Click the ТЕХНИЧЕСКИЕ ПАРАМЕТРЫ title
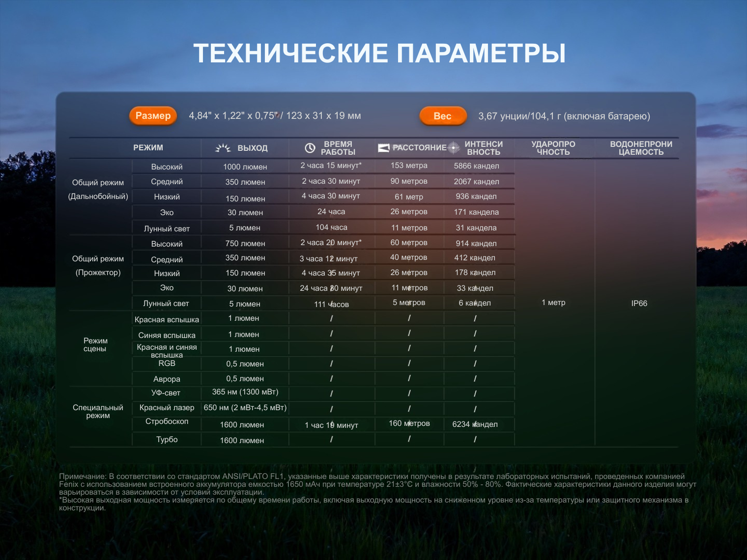The height and width of the screenshot is (560, 747). [379, 54]
